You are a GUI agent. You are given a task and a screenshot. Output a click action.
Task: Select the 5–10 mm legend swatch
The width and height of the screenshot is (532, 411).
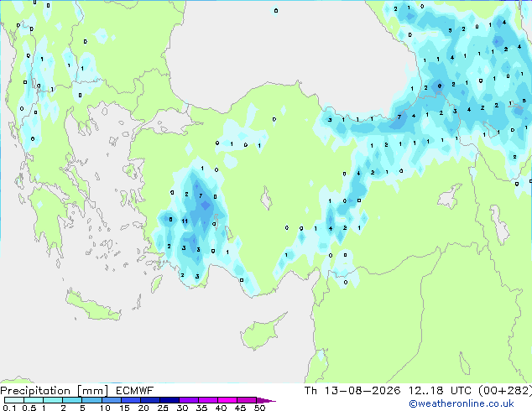pos(91,400)
